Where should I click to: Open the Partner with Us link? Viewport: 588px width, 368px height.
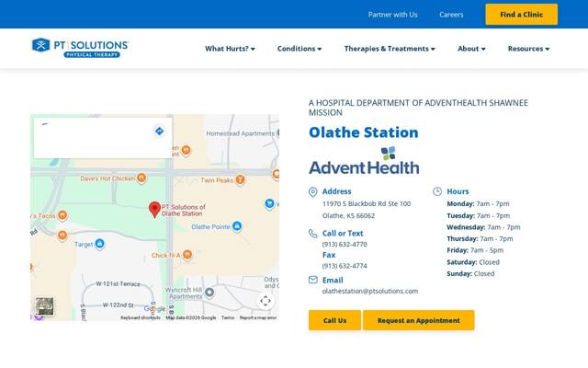392,15
